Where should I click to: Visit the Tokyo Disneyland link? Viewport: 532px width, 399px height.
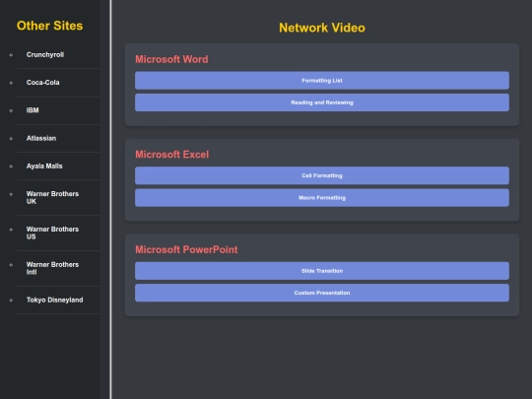(54, 299)
